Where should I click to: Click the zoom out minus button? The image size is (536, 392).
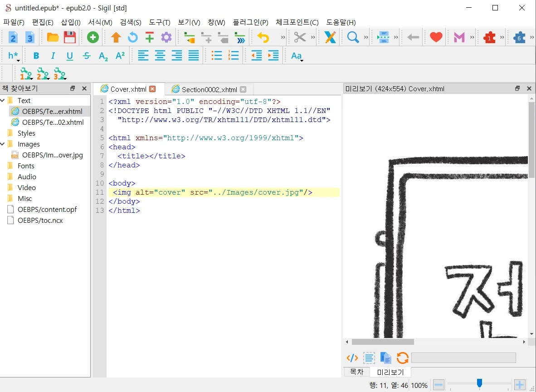pyautogui.click(x=439, y=385)
